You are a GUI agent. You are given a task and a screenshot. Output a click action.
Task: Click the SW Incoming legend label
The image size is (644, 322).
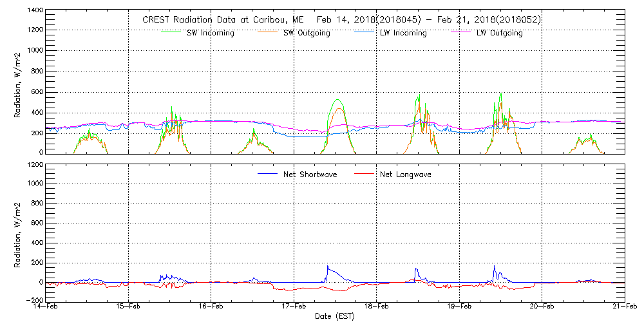click(210, 33)
